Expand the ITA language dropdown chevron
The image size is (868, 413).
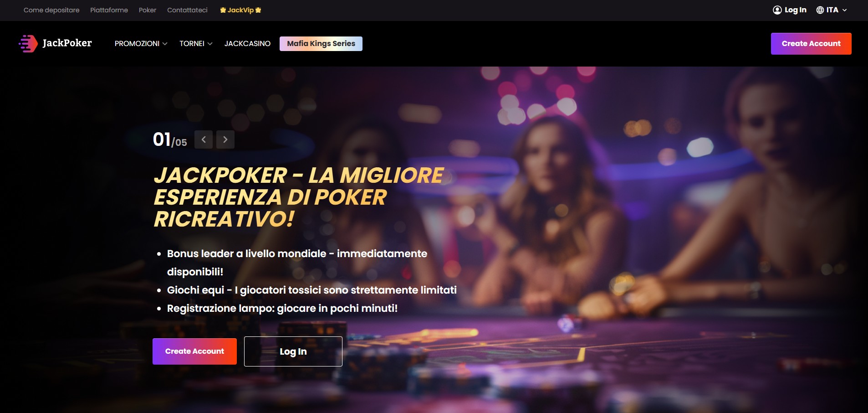click(844, 10)
